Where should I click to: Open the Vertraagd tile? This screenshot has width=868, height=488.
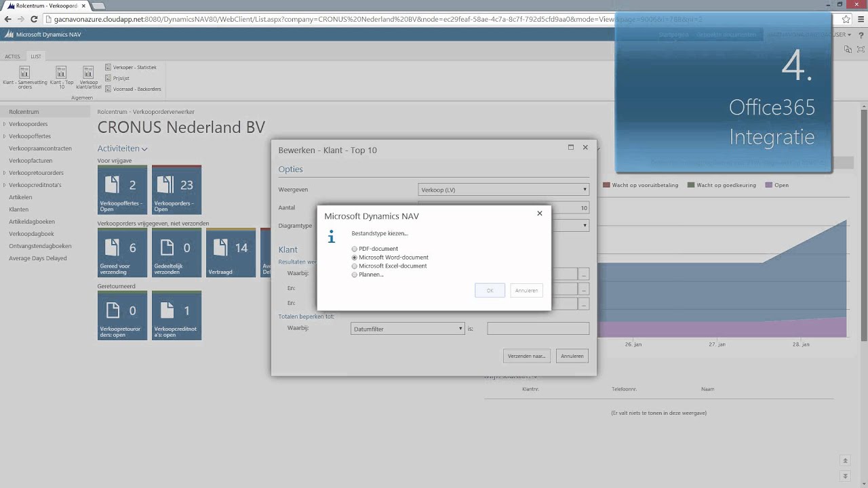[x=231, y=252]
